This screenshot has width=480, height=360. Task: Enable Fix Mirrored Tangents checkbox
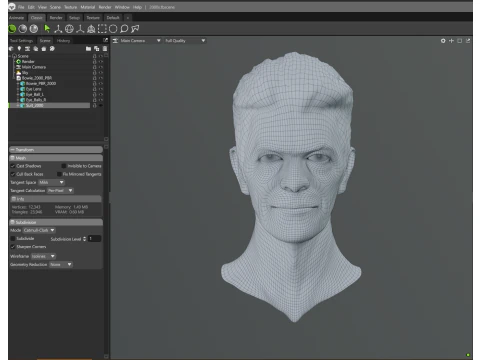pyautogui.click(x=59, y=174)
